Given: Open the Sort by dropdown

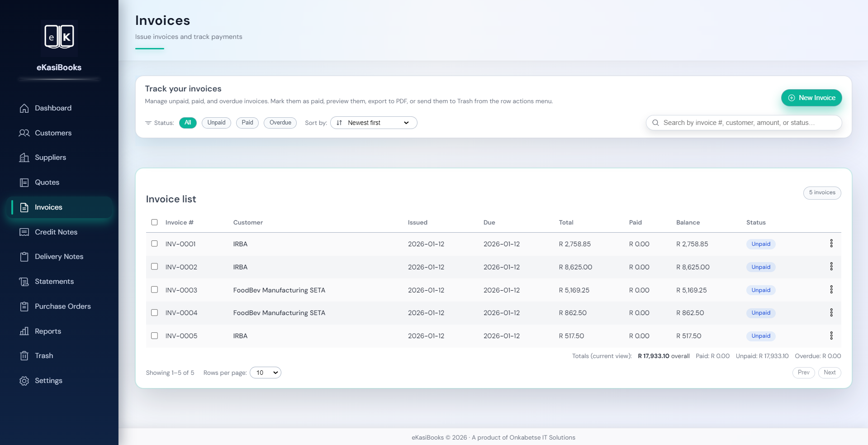Looking at the screenshot, I should (373, 123).
